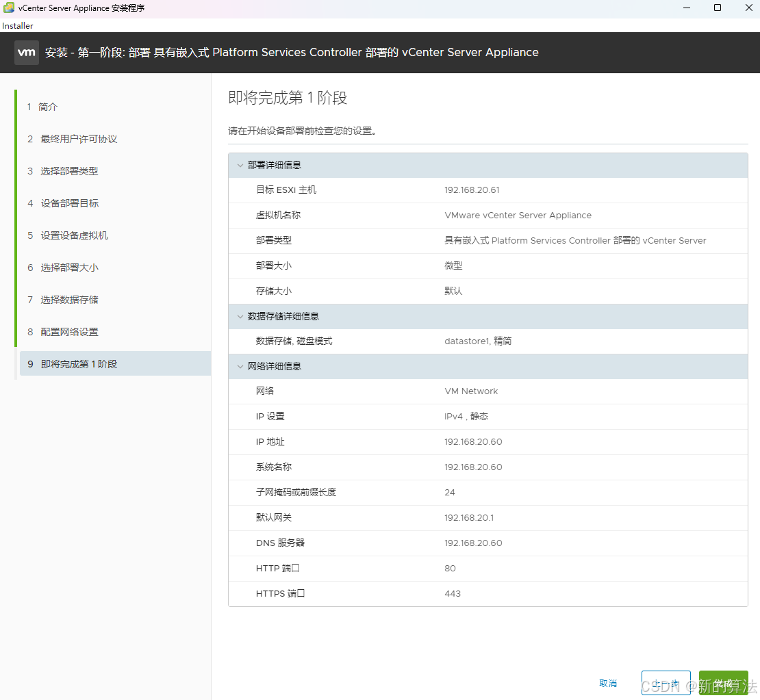This screenshot has height=700, width=760.
Task: Close the installer window
Action: point(748,8)
